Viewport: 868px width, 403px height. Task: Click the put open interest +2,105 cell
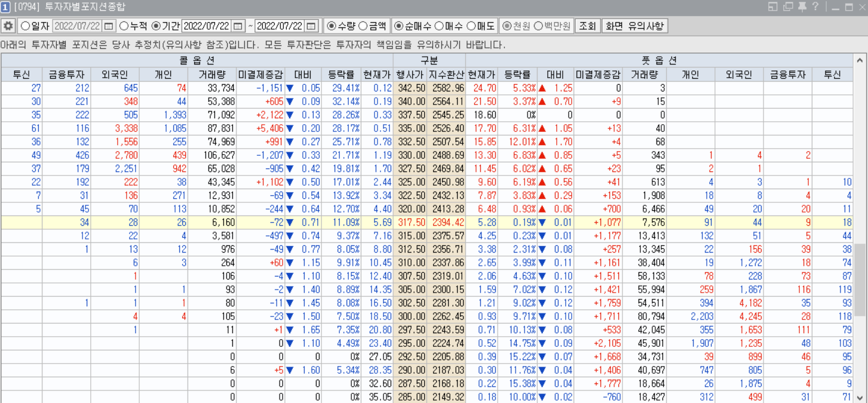[x=598, y=343]
